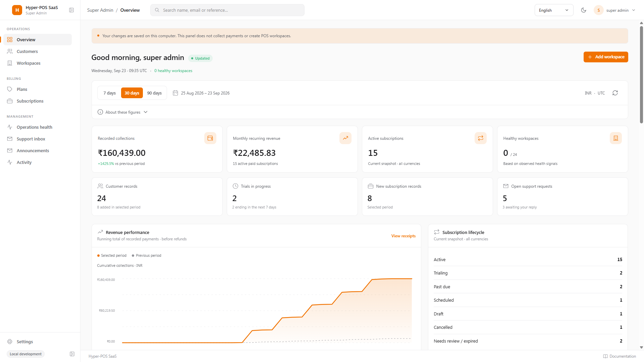Click the Trials in progress clock icon
Image resolution: width=644 pixels, height=362 pixels.
(x=235, y=186)
